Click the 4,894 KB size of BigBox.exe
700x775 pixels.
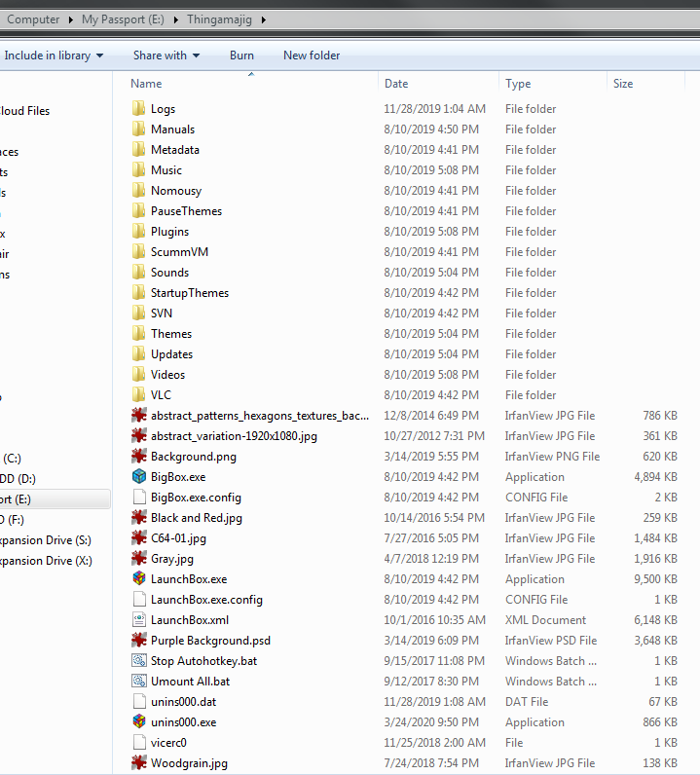point(655,476)
